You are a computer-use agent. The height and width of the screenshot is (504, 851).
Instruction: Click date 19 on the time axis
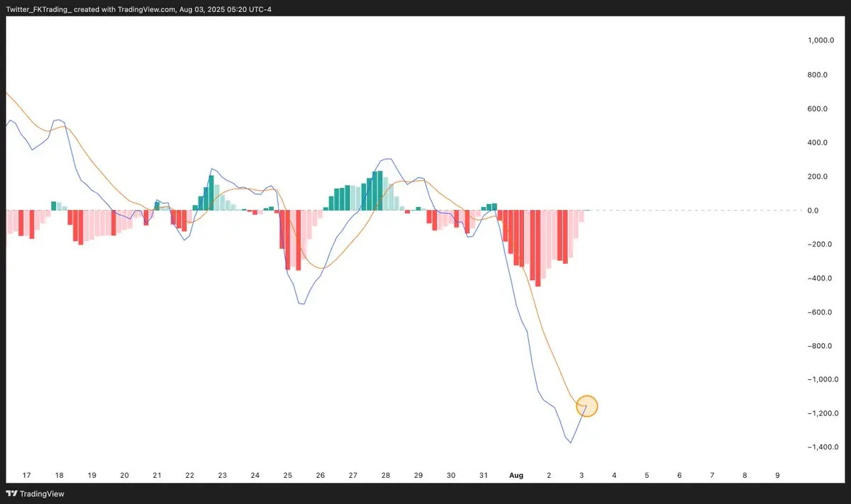click(92, 475)
